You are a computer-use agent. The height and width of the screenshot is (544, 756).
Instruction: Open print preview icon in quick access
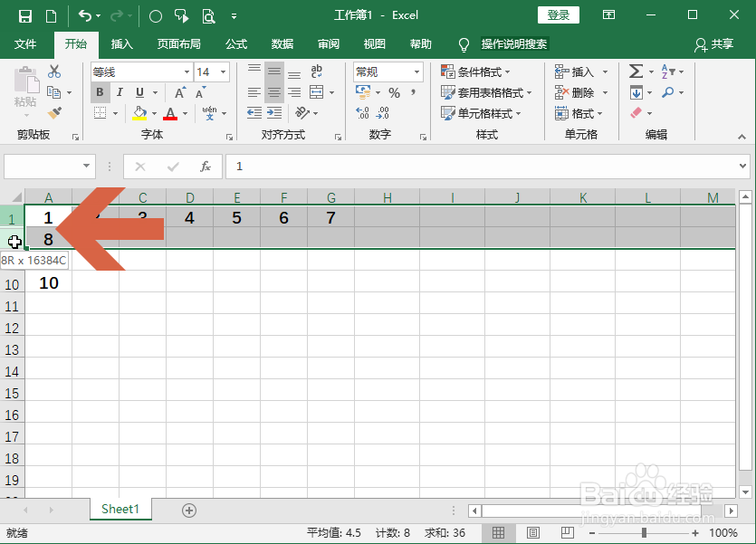pyautogui.click(x=208, y=16)
